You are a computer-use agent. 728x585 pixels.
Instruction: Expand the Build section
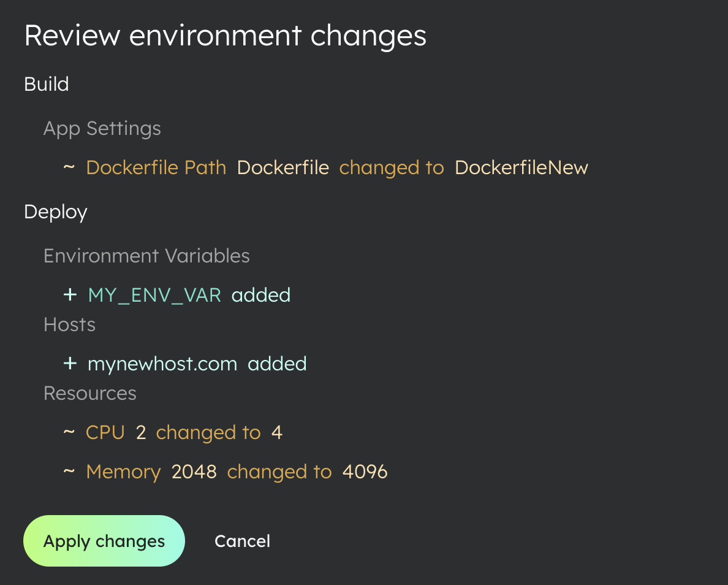tap(46, 84)
